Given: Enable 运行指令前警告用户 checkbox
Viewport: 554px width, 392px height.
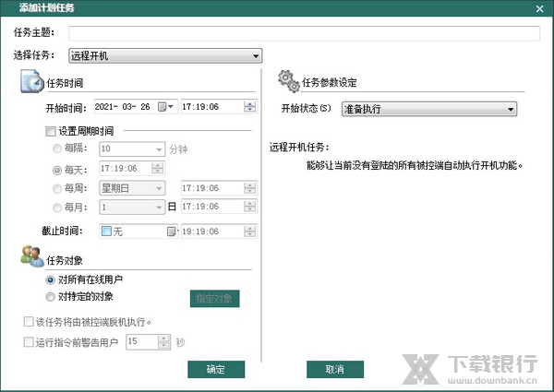Looking at the screenshot, I should pyautogui.click(x=29, y=342).
